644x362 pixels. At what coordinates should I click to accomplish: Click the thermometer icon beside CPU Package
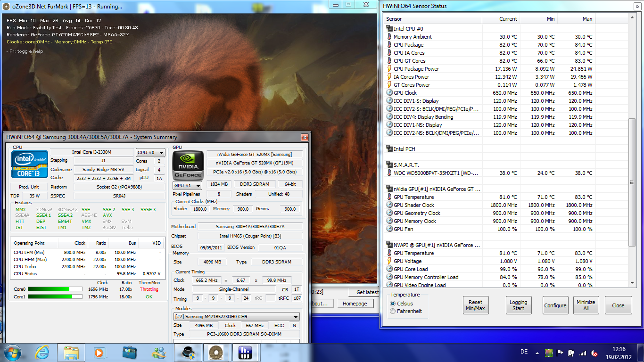tap(389, 45)
